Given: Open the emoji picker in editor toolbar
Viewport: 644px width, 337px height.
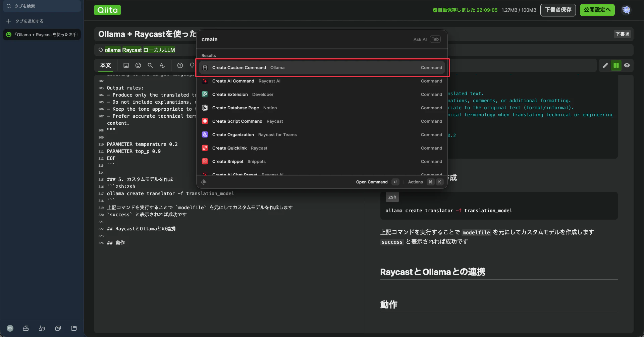Looking at the screenshot, I should [x=138, y=65].
